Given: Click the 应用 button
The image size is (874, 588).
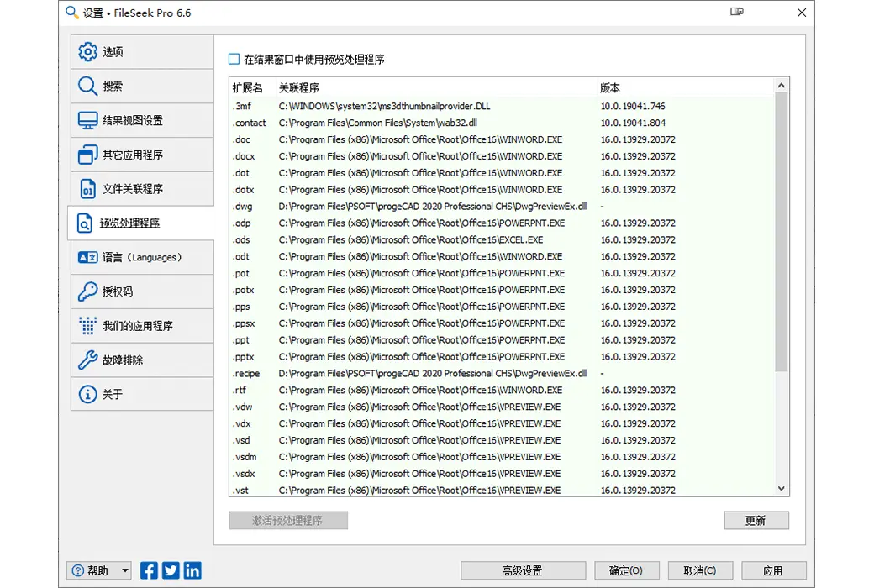Looking at the screenshot, I should coord(774,570).
